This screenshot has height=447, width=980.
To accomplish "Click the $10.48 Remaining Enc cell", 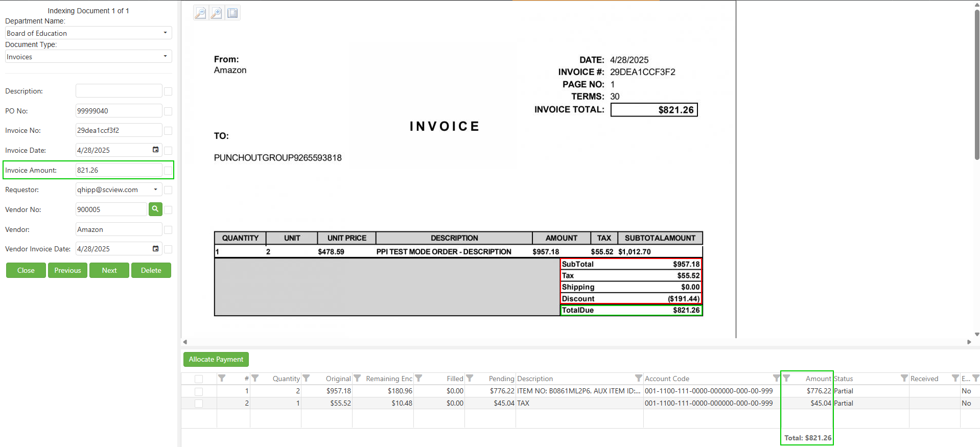I will [383, 403].
